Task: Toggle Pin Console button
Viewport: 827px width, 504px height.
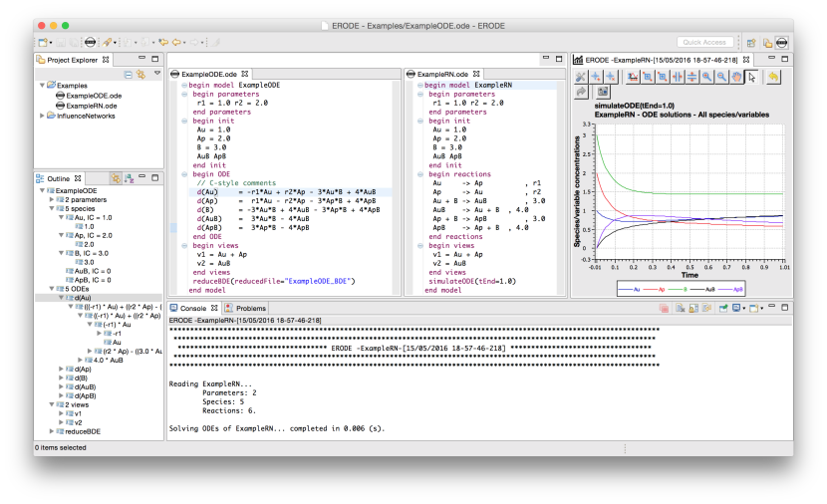Action: [x=723, y=308]
